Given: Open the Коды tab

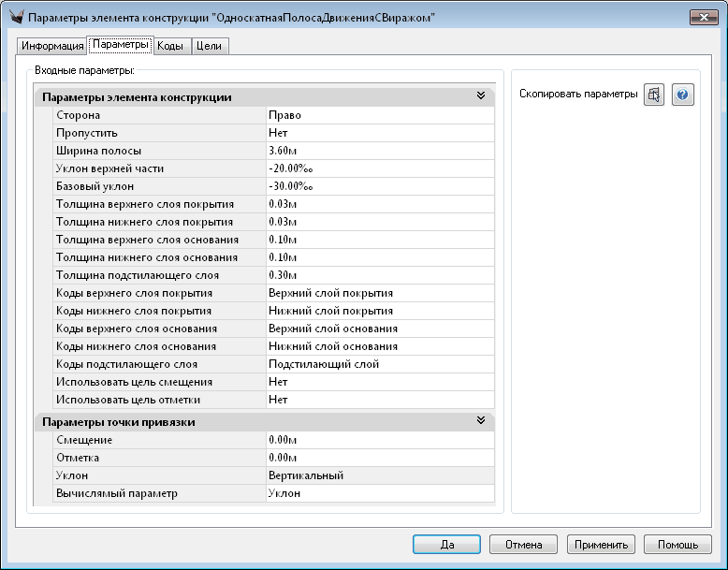Looking at the screenshot, I should click(x=170, y=46).
